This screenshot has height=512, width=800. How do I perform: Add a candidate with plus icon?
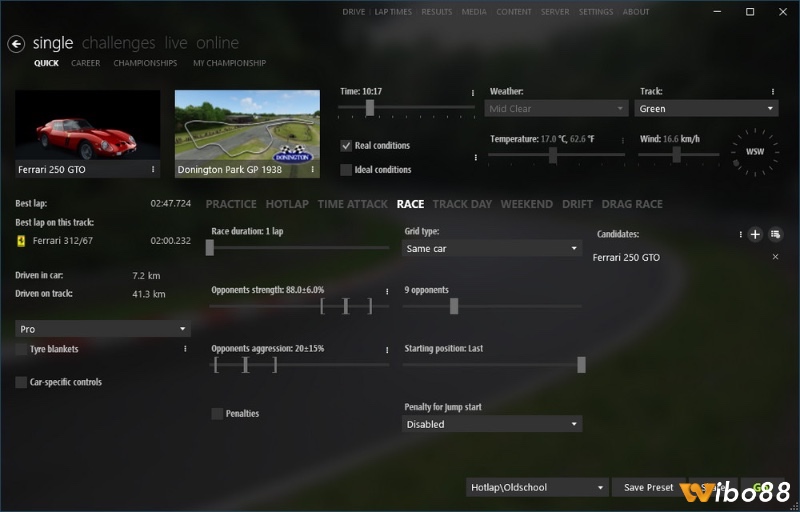pos(755,235)
